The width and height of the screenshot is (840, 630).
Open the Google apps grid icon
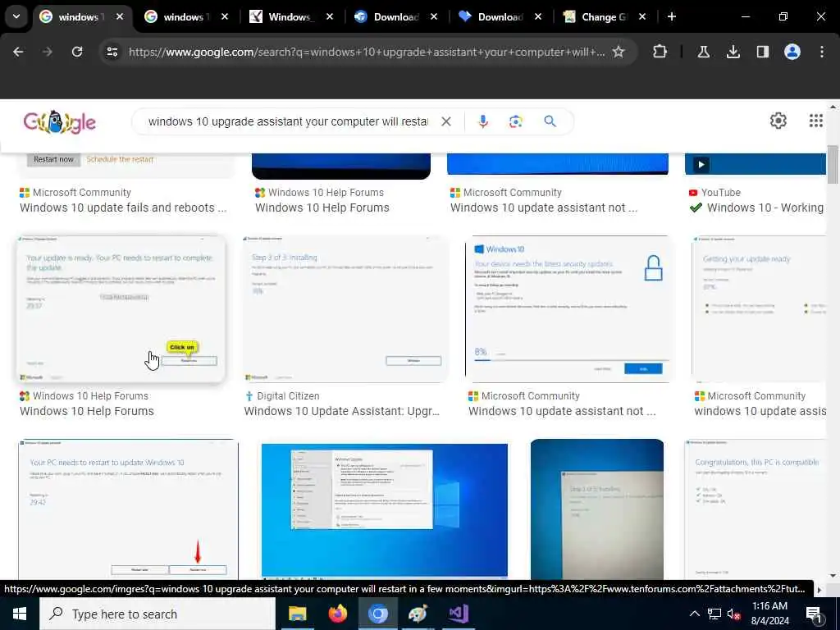point(816,121)
